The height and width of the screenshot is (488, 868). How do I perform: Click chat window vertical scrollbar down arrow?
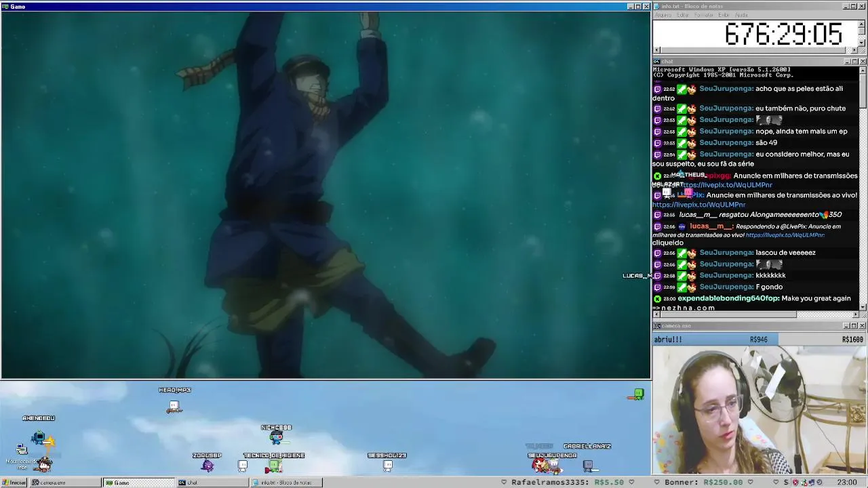[x=863, y=306]
